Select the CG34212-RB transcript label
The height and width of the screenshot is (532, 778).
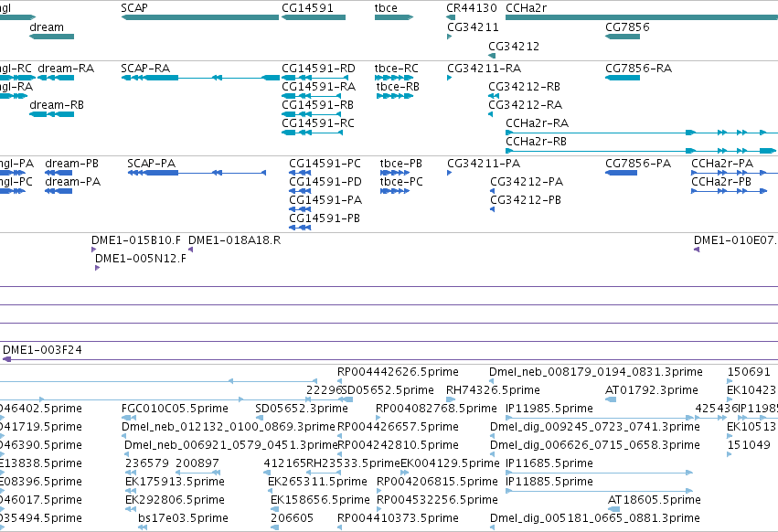pos(524,86)
